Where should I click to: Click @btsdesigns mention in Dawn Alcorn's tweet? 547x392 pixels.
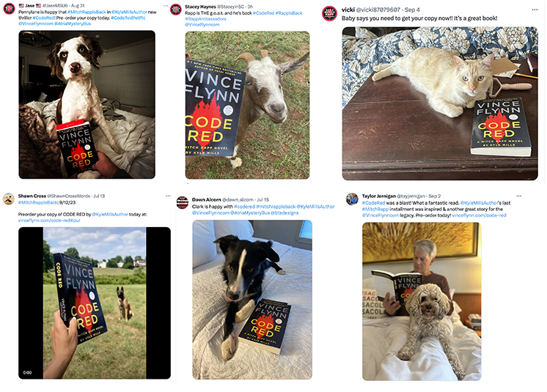284,212
